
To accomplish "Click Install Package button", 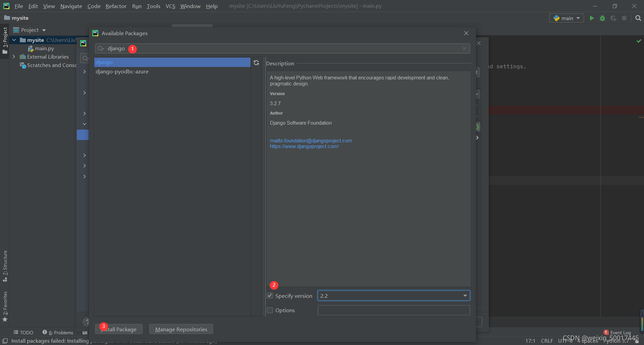I will coord(119,329).
